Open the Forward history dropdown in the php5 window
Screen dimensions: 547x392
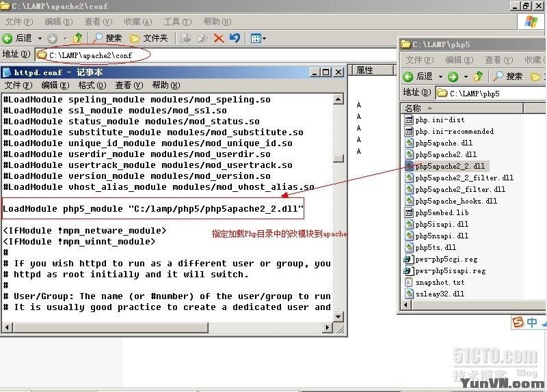[x=466, y=76]
